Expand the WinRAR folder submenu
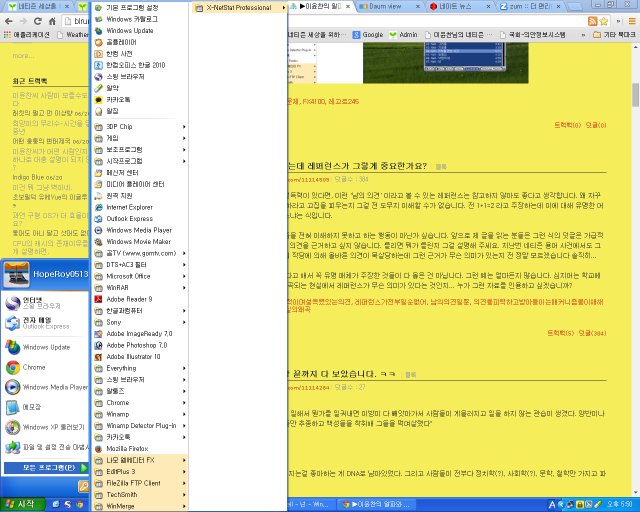Image resolution: width=640 pixels, height=512 pixels. pos(140,287)
